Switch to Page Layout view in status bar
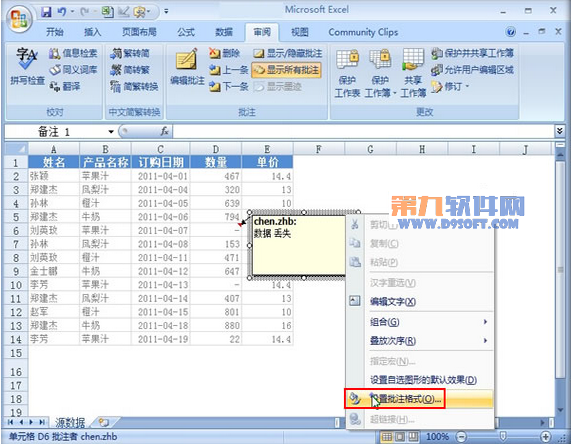The height and width of the screenshot is (444, 572). click(x=400, y=436)
